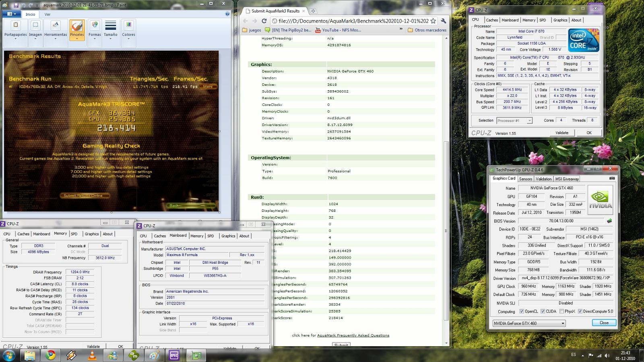The width and height of the screenshot is (644, 362).
Task: Open the juegos bookmarks folder
Action: coord(252,30)
